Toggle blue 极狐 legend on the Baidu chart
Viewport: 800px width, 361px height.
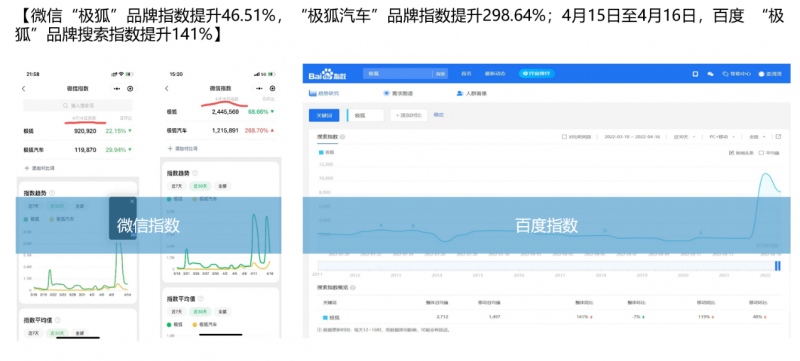click(327, 152)
